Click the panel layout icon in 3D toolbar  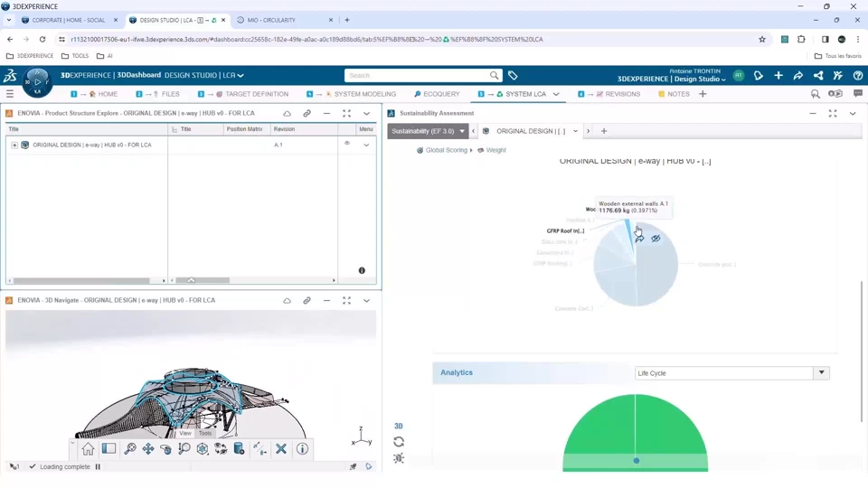[x=108, y=449]
